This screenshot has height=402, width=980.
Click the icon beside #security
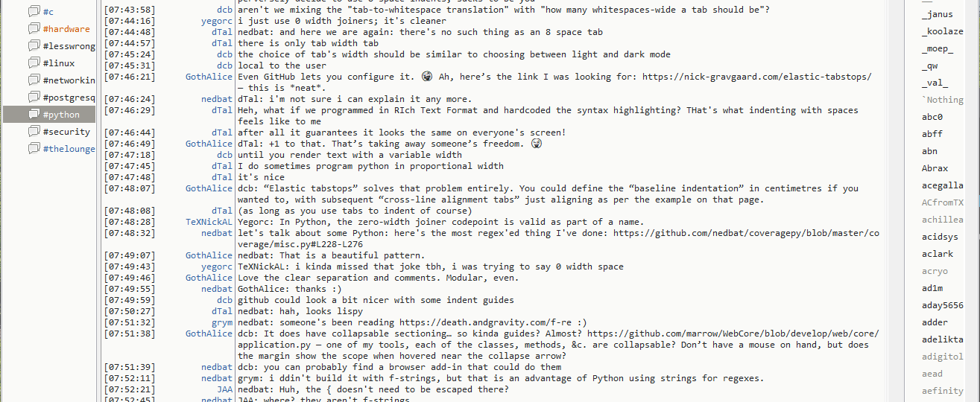tap(34, 132)
